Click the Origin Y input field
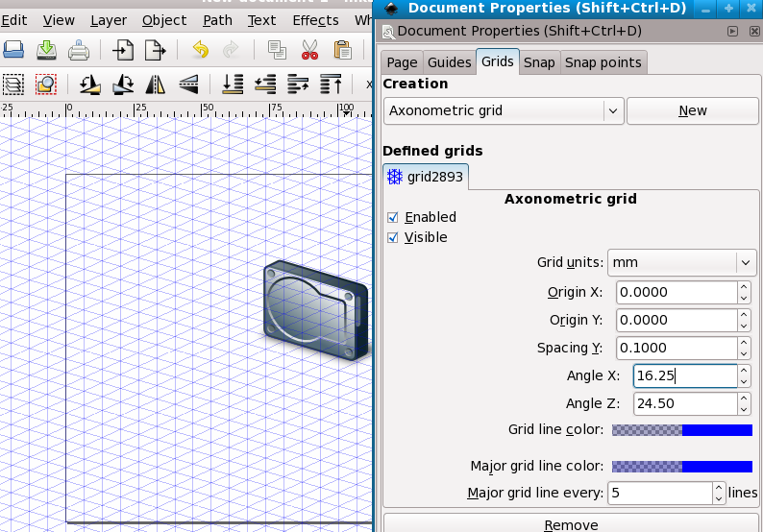This screenshot has height=532, width=763. [x=677, y=321]
